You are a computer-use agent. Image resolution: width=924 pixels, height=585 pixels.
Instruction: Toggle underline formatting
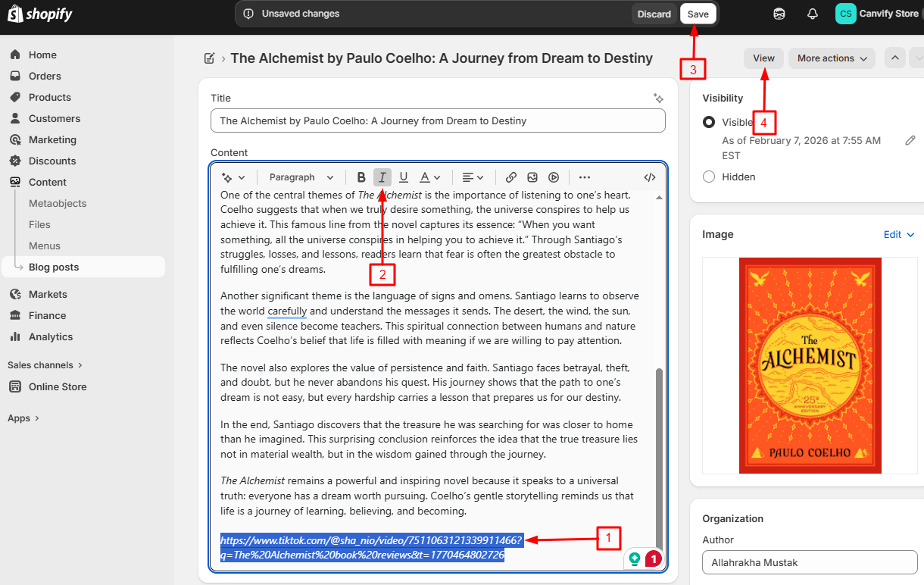[404, 177]
